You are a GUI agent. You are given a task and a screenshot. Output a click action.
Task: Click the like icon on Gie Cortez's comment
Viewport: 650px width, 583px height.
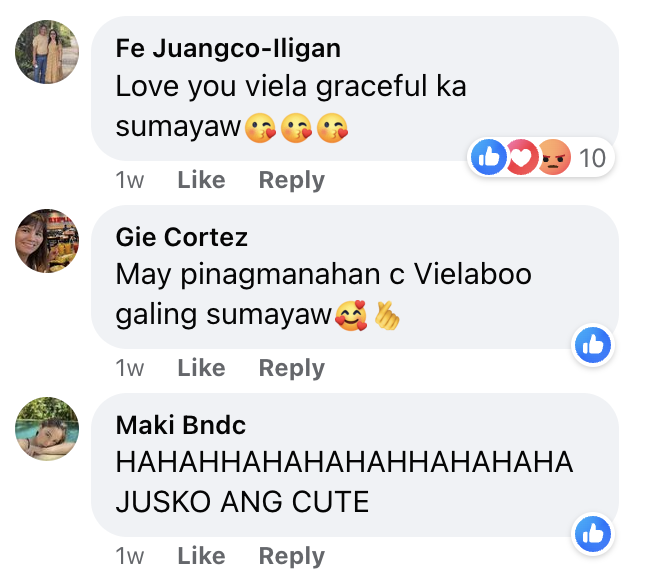coord(593,345)
